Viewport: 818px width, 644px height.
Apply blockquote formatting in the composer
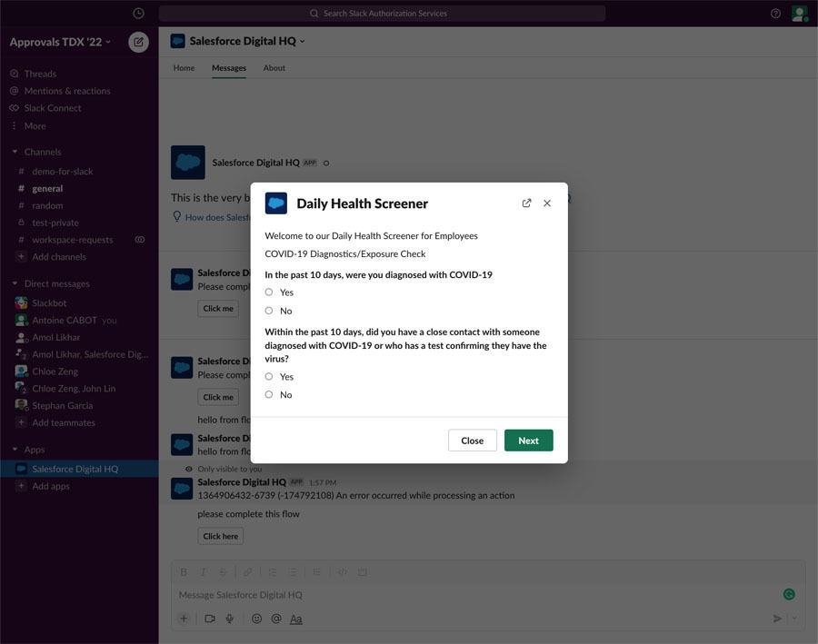316,572
